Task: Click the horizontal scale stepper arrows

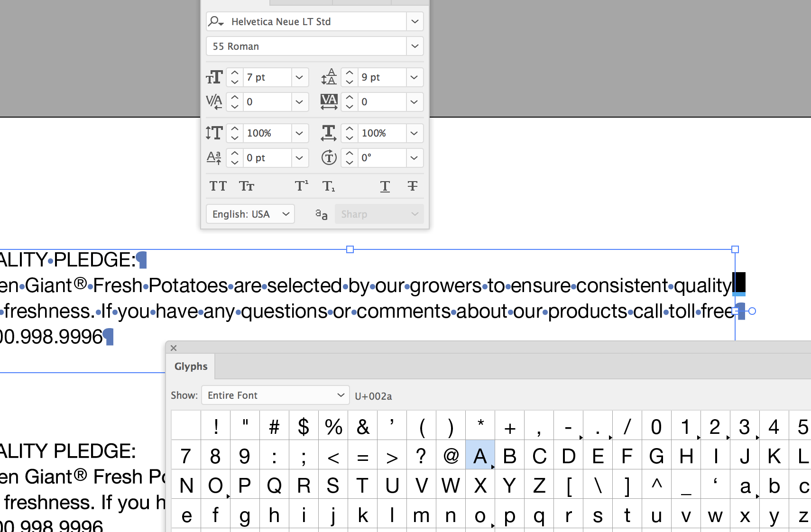Action: (x=350, y=133)
